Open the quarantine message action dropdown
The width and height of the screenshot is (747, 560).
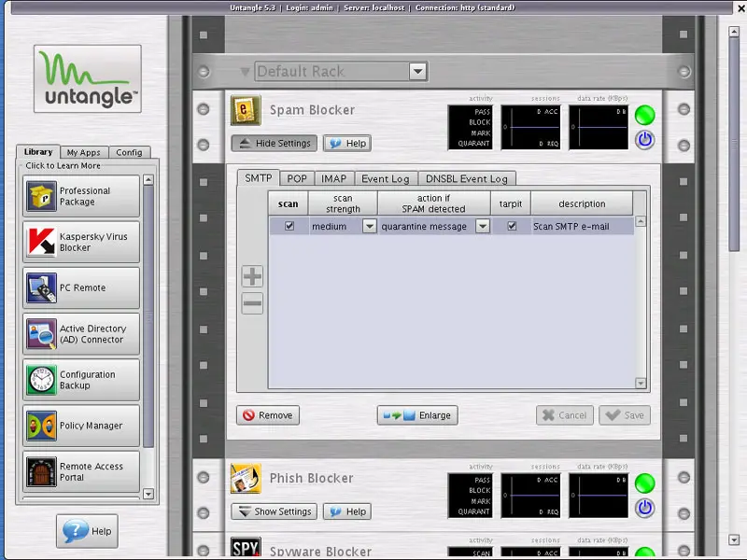[x=483, y=226]
